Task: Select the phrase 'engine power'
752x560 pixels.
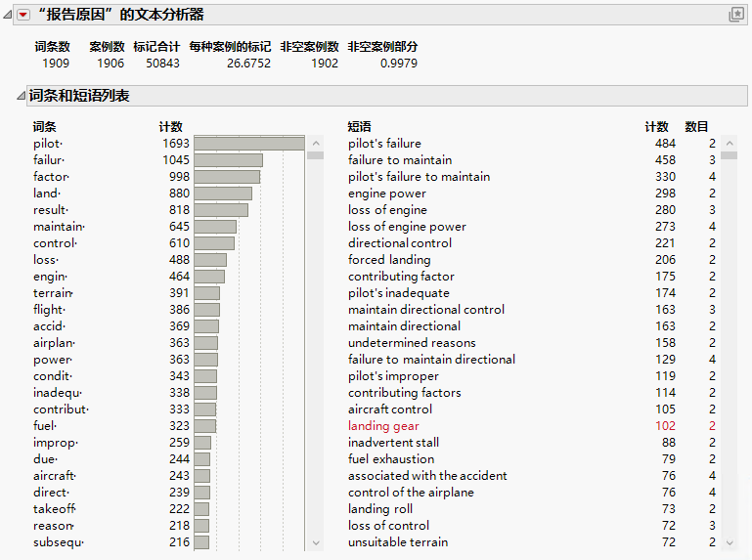Action: coord(387,194)
